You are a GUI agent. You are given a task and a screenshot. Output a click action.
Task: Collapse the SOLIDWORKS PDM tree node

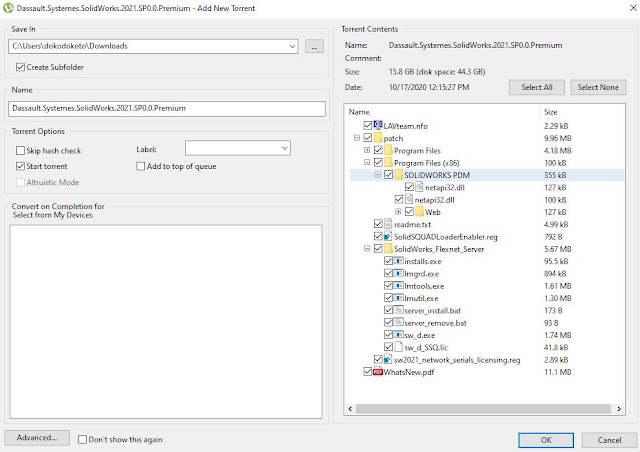coord(378,175)
